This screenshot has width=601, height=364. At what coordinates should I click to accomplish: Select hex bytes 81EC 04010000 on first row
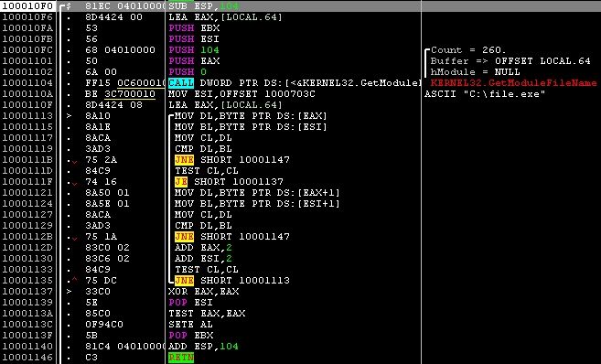pyautogui.click(x=125, y=6)
